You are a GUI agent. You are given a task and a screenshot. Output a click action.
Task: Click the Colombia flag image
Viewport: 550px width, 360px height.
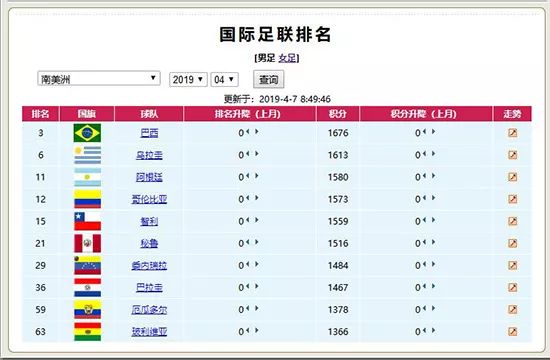click(87, 199)
